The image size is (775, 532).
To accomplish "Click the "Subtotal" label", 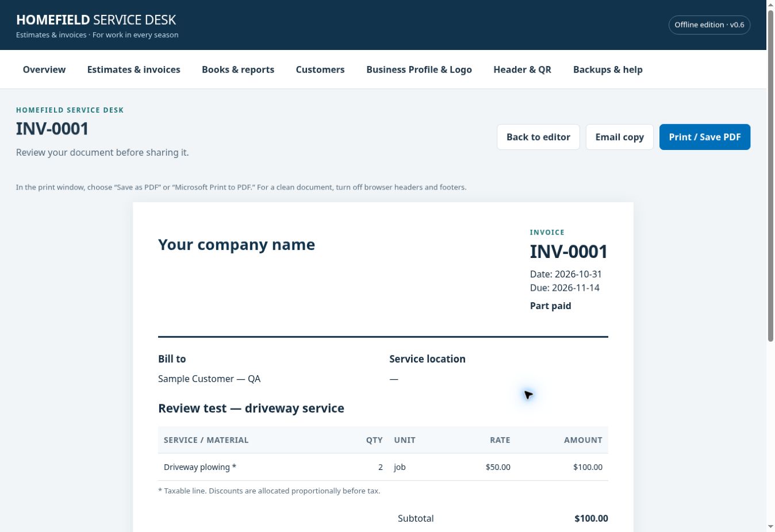I will click(416, 518).
